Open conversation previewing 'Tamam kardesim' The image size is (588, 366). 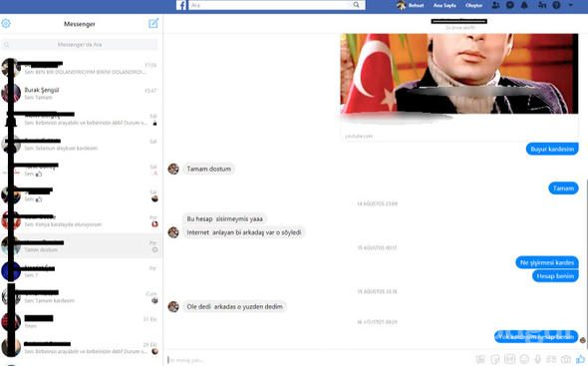(81, 296)
